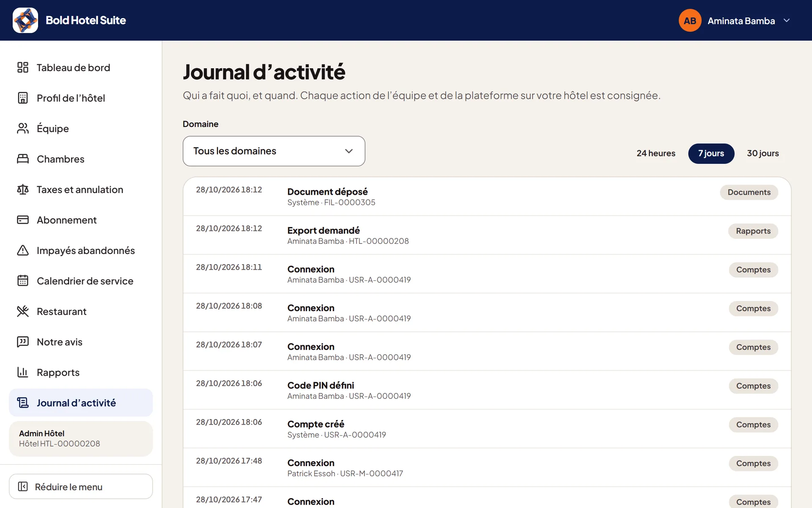Image resolution: width=812 pixels, height=508 pixels.
Task: Expand the Aminata Bamba user menu chevron
Action: pos(787,20)
